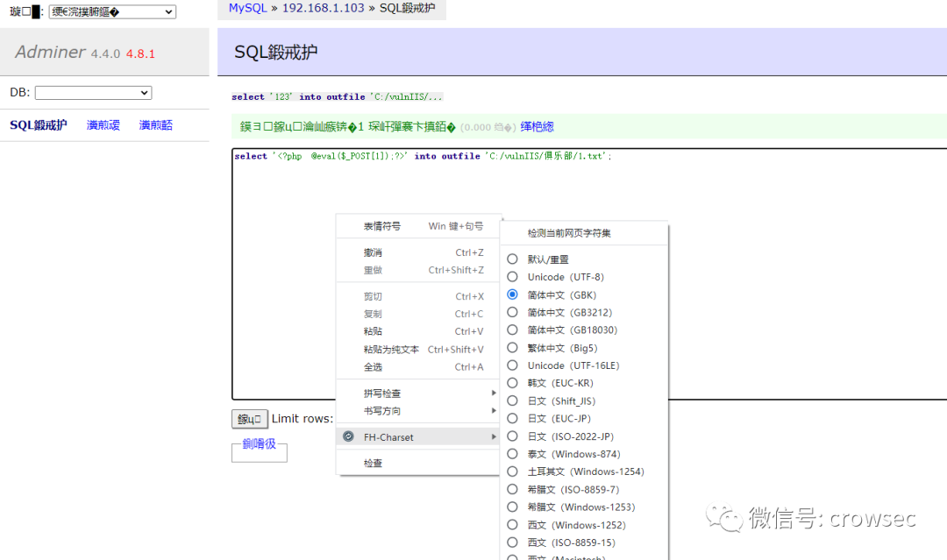Screen dimensions: 947x560
Task: Click the execute button left of Limit rows
Action: coord(249,419)
